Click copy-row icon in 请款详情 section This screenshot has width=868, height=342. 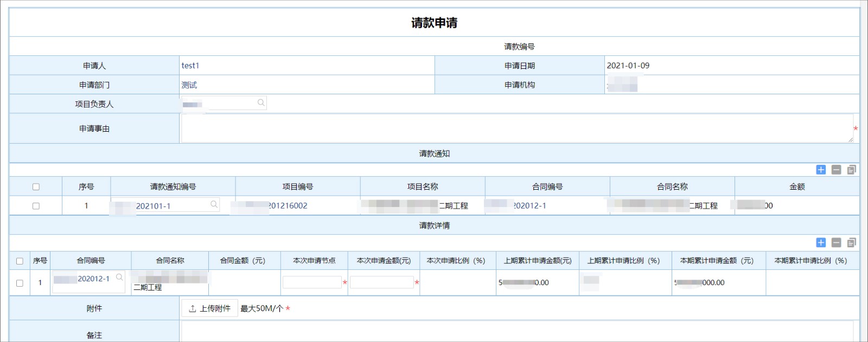tap(851, 242)
